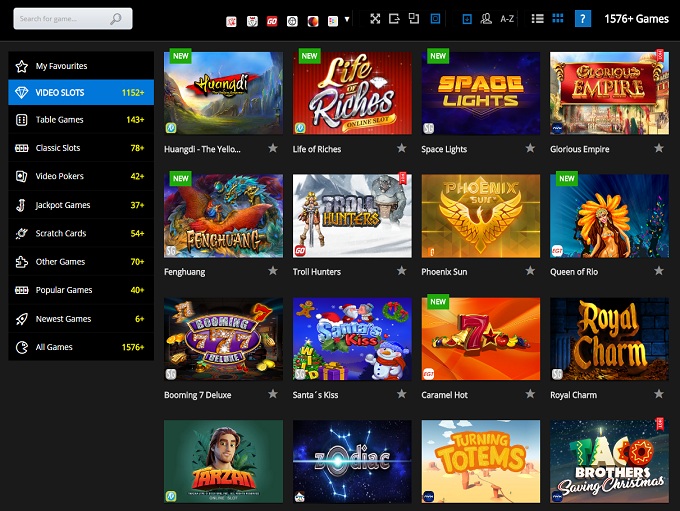Switch to grid view layout
The height and width of the screenshot is (511, 680).
tap(558, 19)
